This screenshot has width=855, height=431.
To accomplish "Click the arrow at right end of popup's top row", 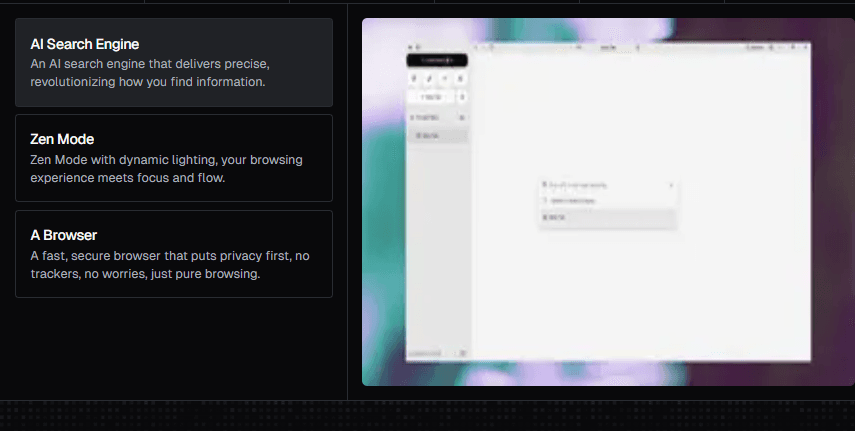I will [x=671, y=185].
